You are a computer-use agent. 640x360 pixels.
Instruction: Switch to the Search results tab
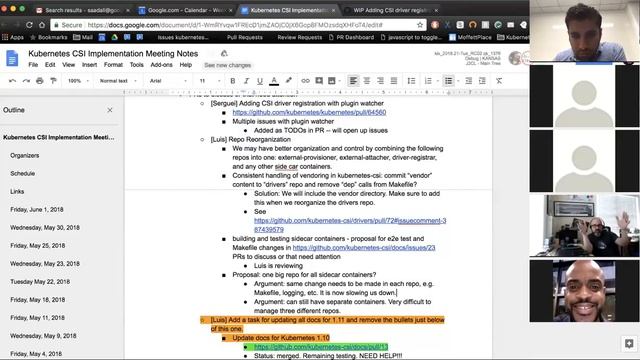click(x=82, y=10)
